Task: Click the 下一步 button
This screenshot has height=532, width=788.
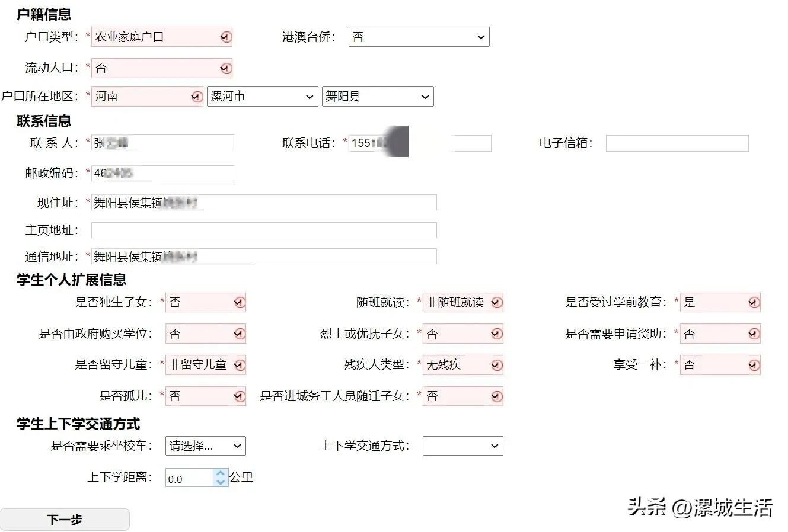Action: coord(65,520)
